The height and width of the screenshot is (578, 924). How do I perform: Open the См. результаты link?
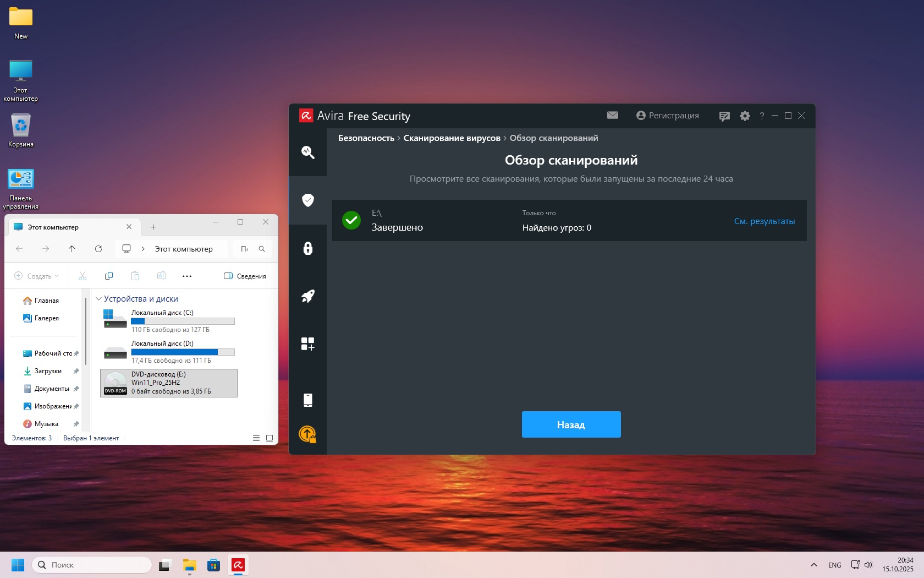click(764, 221)
